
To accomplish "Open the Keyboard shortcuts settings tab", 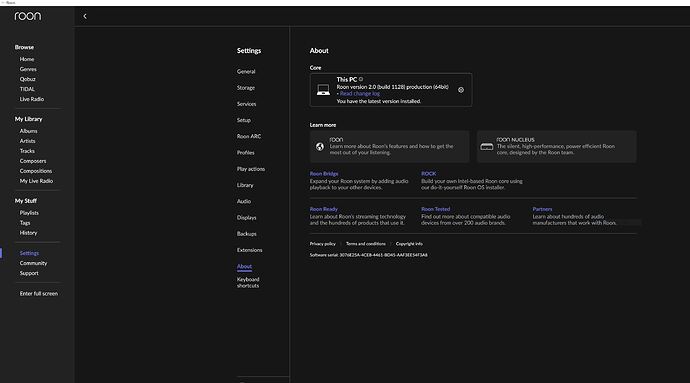I will coord(248,283).
